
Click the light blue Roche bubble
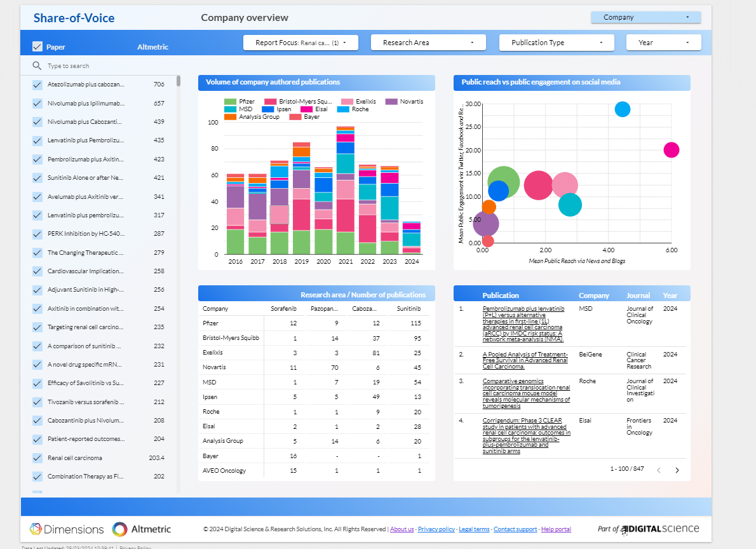pos(623,109)
